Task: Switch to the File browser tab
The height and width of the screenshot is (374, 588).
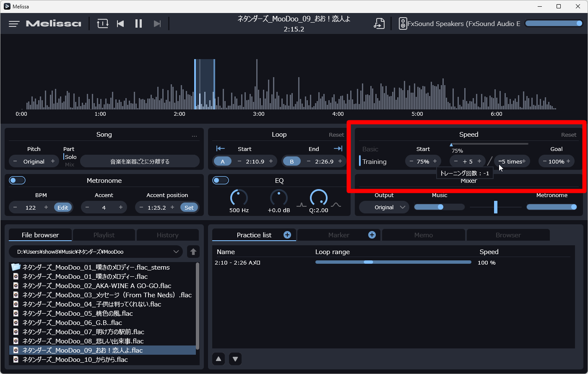Action: tap(40, 235)
